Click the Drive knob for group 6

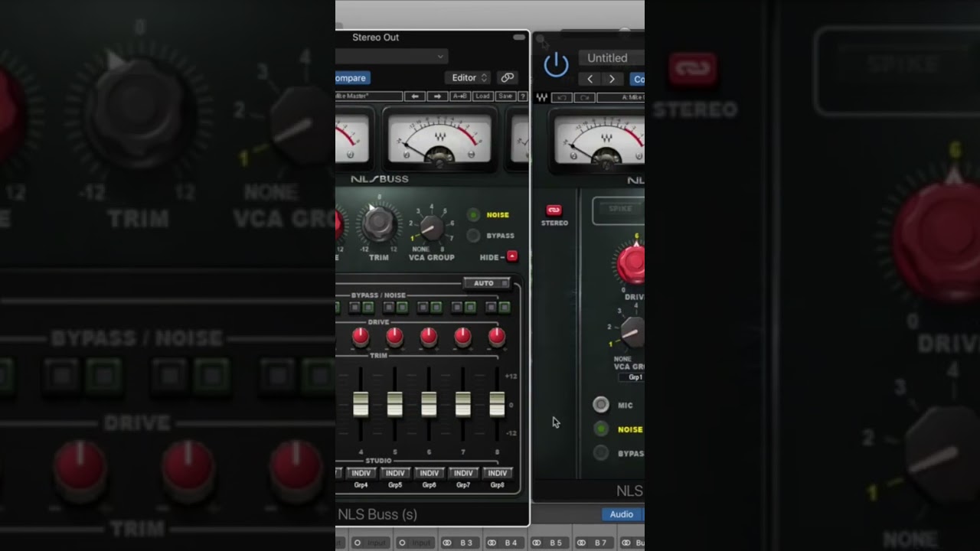(429, 335)
